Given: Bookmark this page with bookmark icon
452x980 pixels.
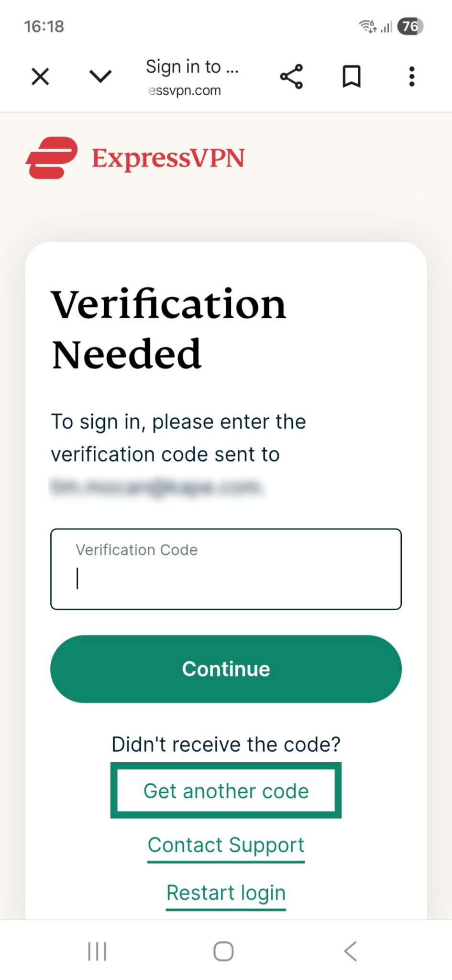Looking at the screenshot, I should coord(352,77).
